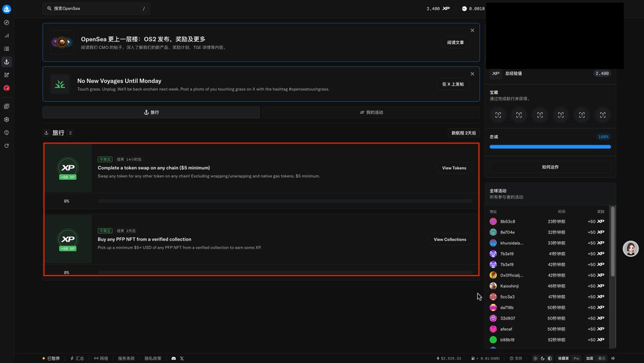Open the help icon in sidebar

click(6, 133)
